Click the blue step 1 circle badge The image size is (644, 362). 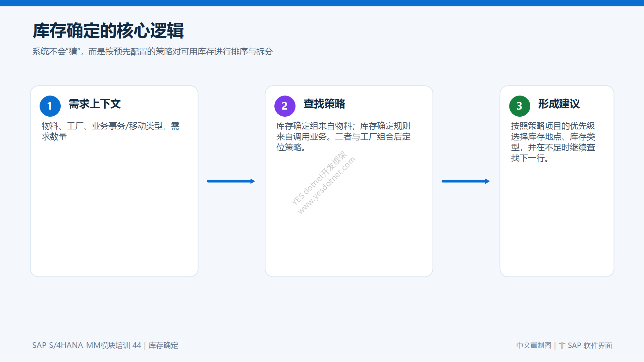coord(50,106)
